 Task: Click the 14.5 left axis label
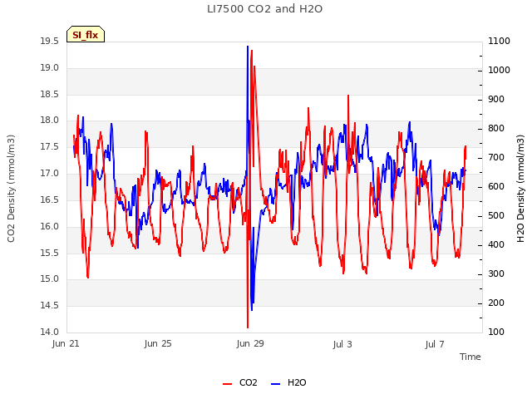[x=50, y=306]
